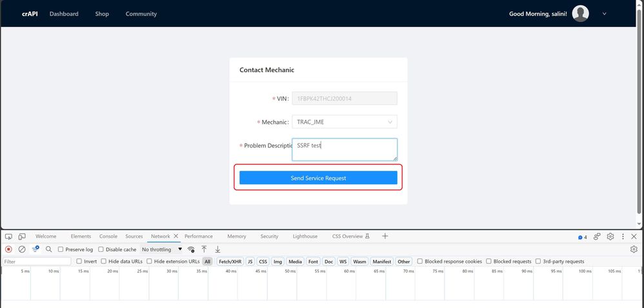Filter requests by WS

pyautogui.click(x=343, y=261)
